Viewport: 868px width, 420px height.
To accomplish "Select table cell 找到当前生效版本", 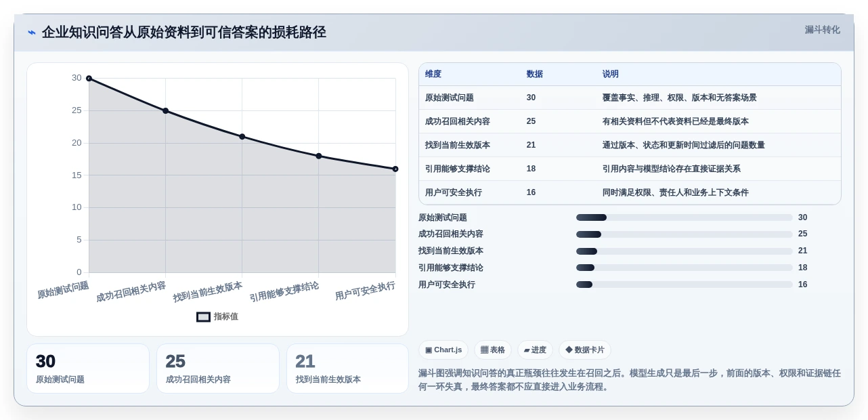I will [458, 145].
